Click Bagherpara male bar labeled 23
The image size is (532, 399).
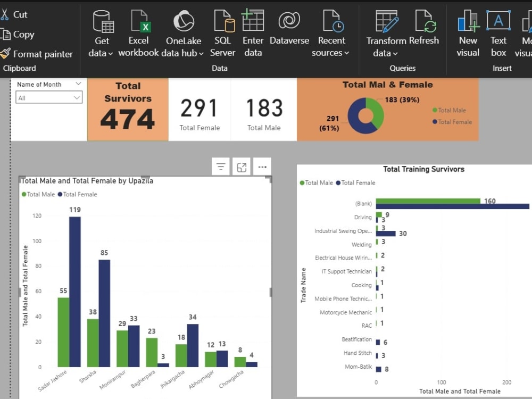pyautogui.click(x=152, y=352)
